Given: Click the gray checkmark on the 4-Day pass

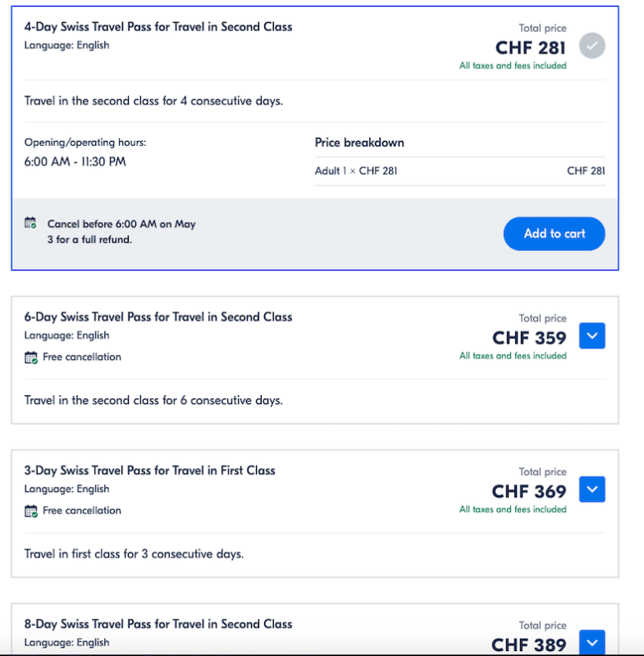Looking at the screenshot, I should click(591, 46).
